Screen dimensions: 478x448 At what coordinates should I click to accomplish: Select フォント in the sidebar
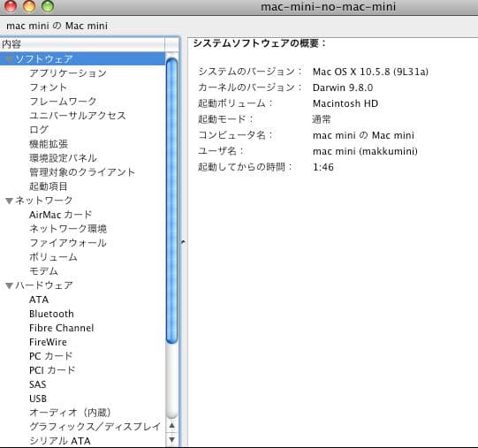point(48,87)
